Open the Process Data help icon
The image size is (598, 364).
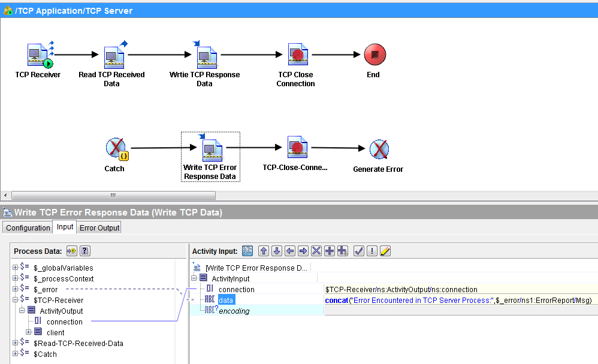point(84,251)
